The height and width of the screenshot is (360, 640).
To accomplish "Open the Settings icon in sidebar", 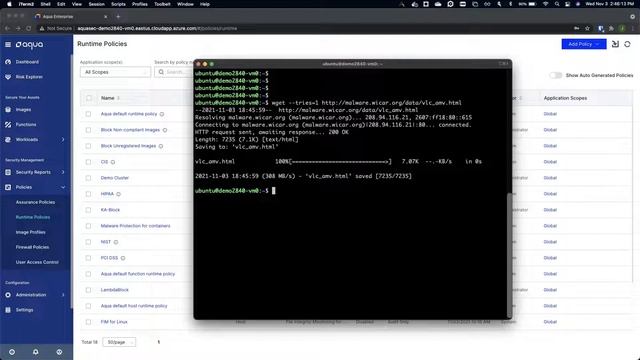I will 8,310.
